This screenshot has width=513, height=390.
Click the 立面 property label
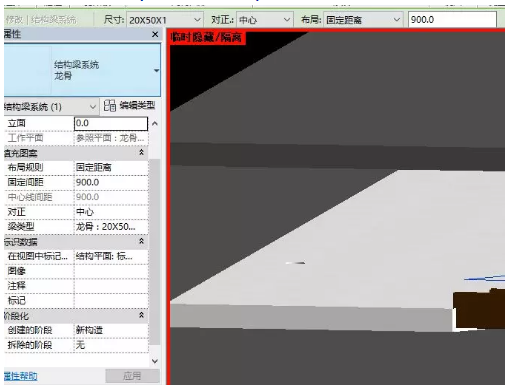click(x=17, y=123)
